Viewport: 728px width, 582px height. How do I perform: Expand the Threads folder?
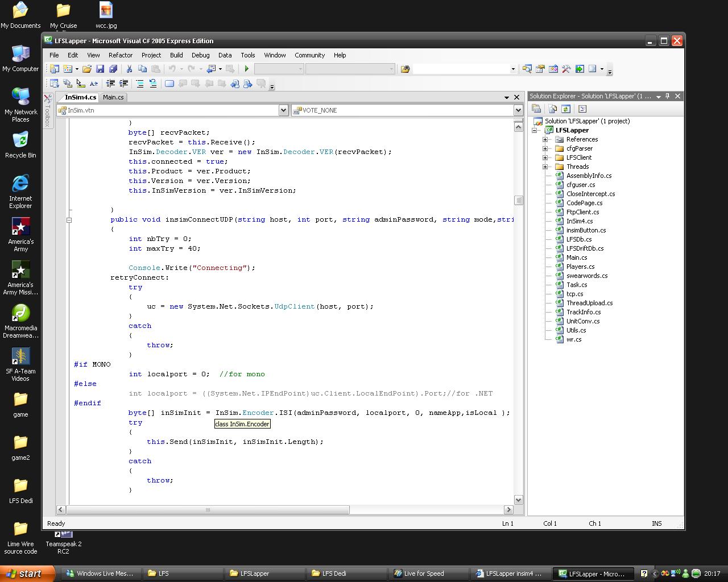545,167
